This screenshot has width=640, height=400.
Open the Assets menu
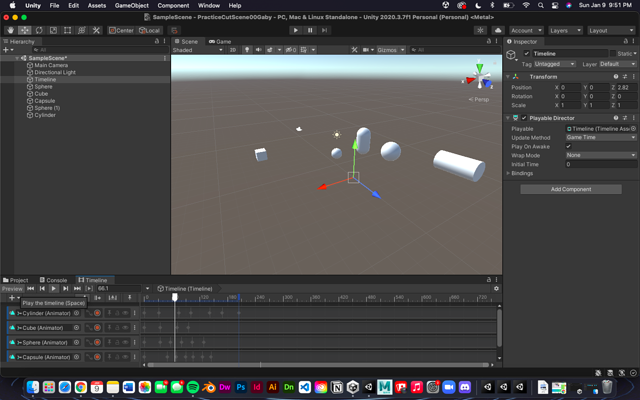(97, 6)
